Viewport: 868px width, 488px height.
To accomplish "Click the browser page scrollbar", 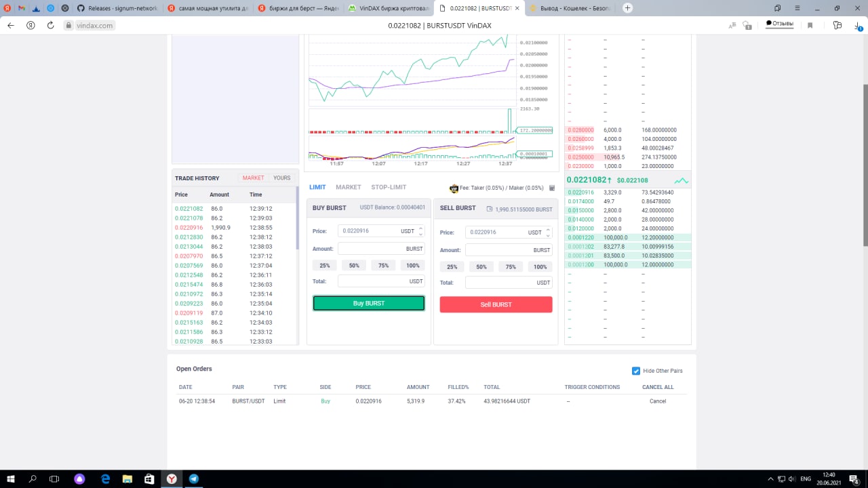I will click(x=865, y=166).
